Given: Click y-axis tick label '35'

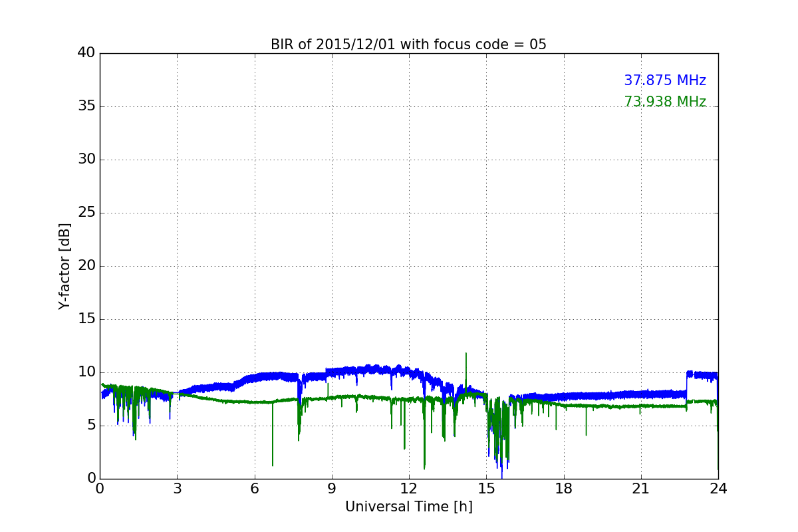Looking at the screenshot, I should [x=86, y=106].
